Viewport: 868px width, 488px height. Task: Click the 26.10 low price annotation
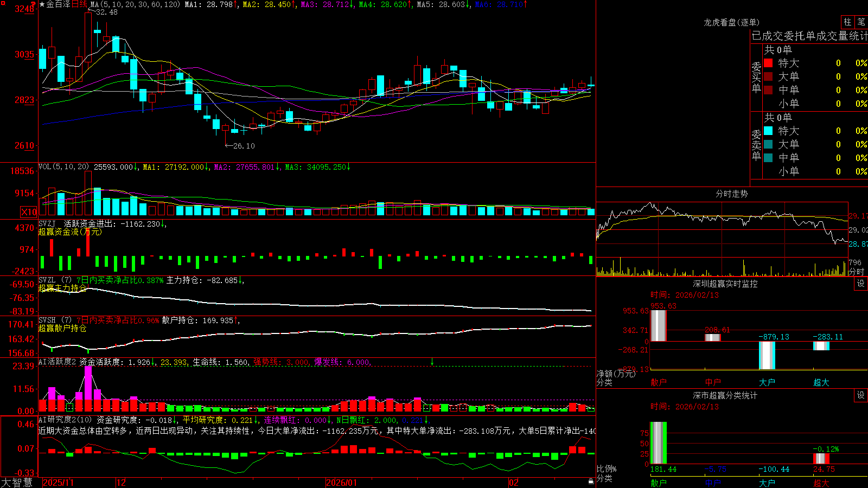(x=244, y=146)
